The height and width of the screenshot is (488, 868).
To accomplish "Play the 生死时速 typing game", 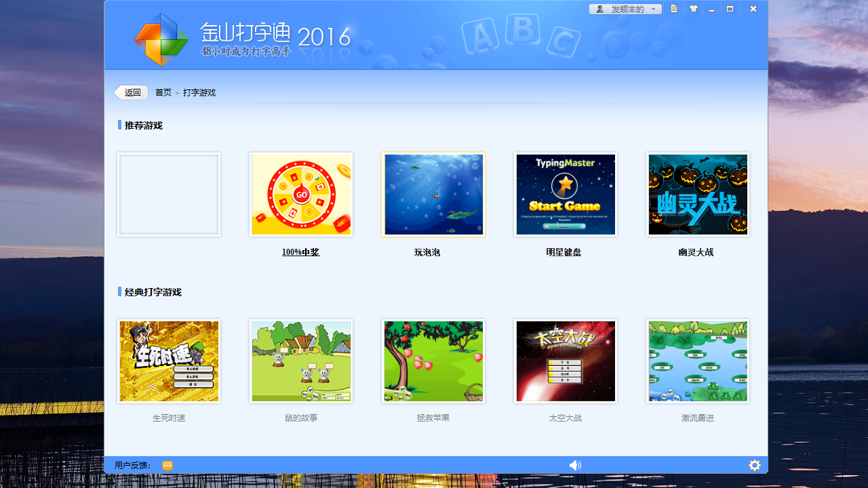I will click(168, 361).
